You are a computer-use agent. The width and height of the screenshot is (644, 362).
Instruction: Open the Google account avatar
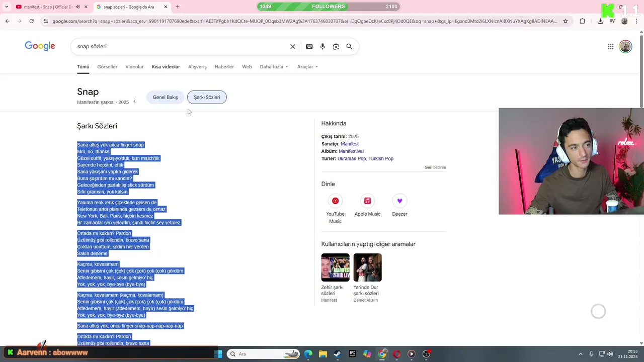[625, 46]
